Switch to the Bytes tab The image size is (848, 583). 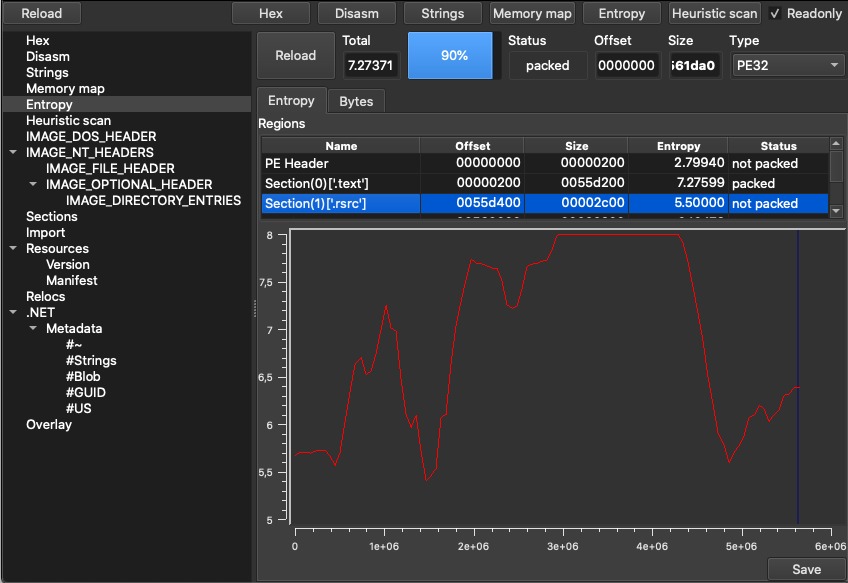coord(356,101)
